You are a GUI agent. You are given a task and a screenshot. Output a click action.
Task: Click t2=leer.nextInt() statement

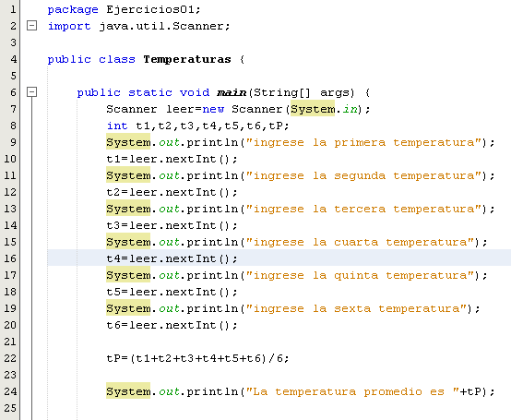(x=172, y=192)
